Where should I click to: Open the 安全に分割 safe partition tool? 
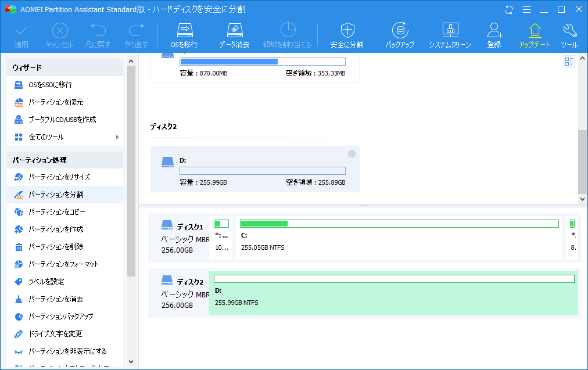point(347,35)
